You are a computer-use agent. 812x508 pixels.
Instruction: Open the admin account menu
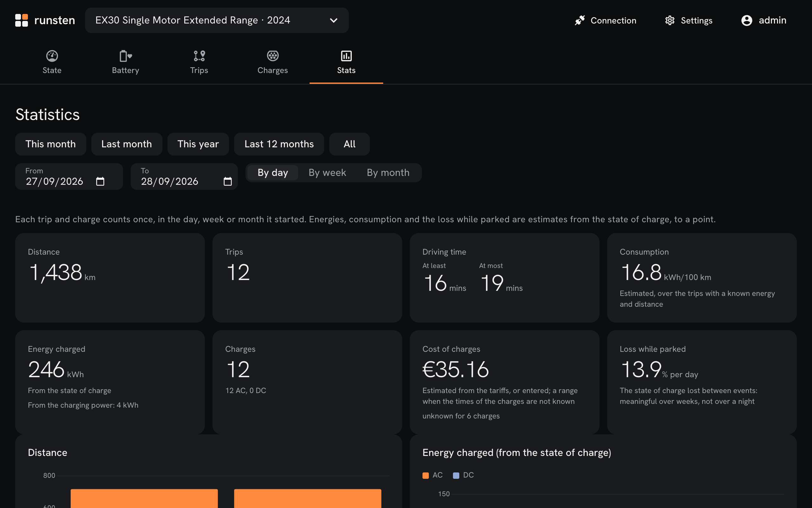coord(764,21)
